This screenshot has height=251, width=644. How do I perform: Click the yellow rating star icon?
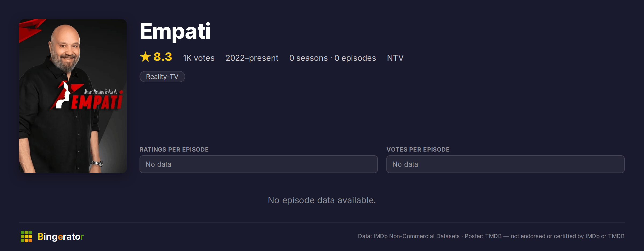click(145, 57)
